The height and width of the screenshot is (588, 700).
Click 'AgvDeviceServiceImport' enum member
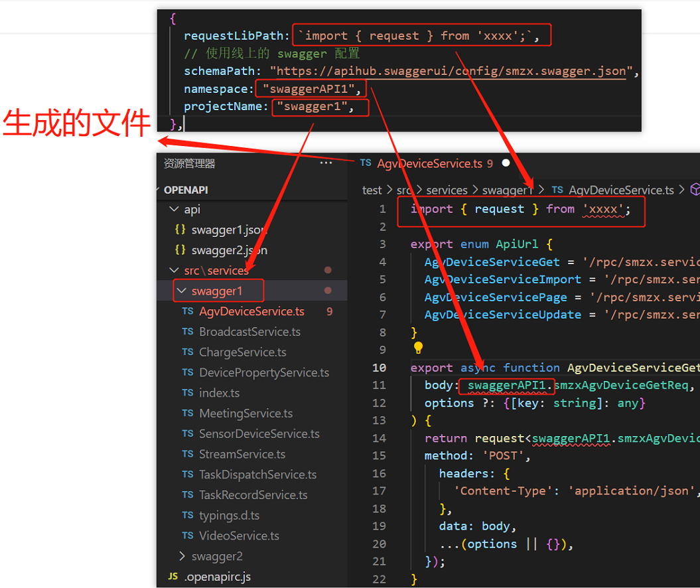pyautogui.click(x=503, y=279)
